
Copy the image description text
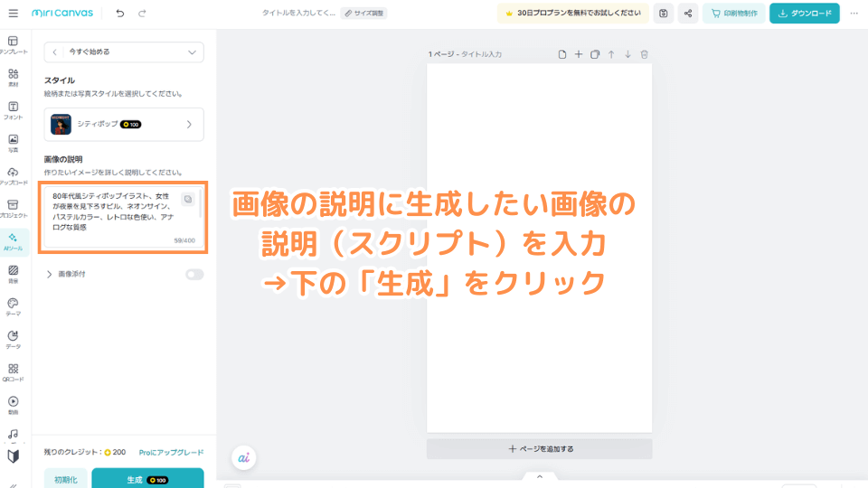click(x=187, y=199)
